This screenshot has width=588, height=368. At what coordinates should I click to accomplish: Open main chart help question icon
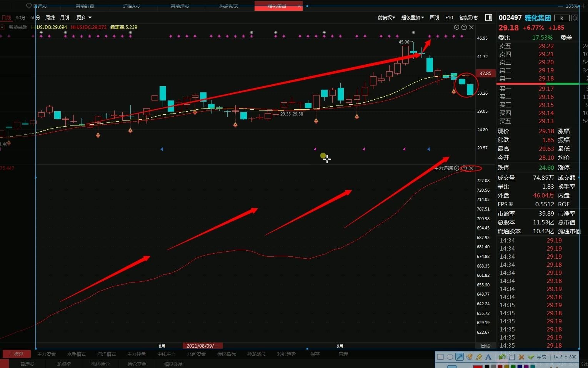coord(464,27)
